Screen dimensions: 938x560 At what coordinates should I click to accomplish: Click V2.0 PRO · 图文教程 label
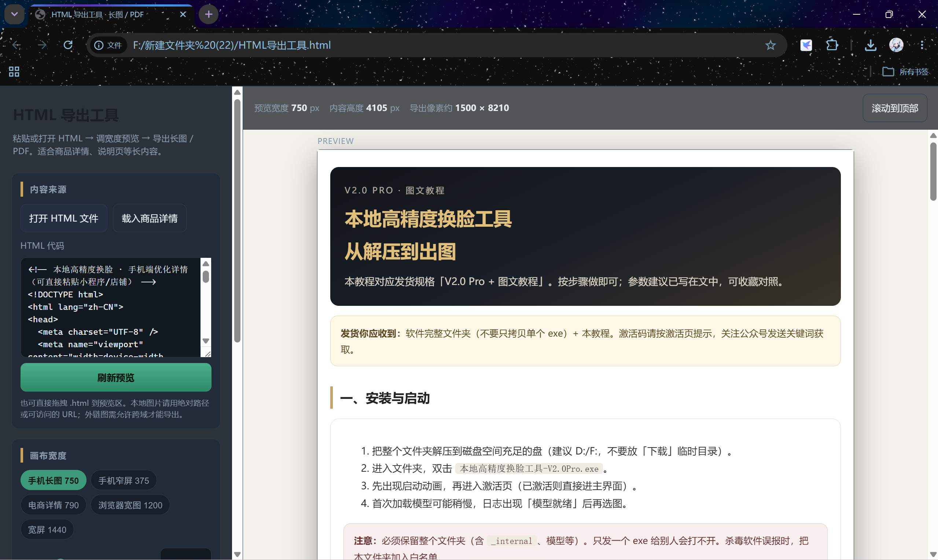[x=395, y=190]
